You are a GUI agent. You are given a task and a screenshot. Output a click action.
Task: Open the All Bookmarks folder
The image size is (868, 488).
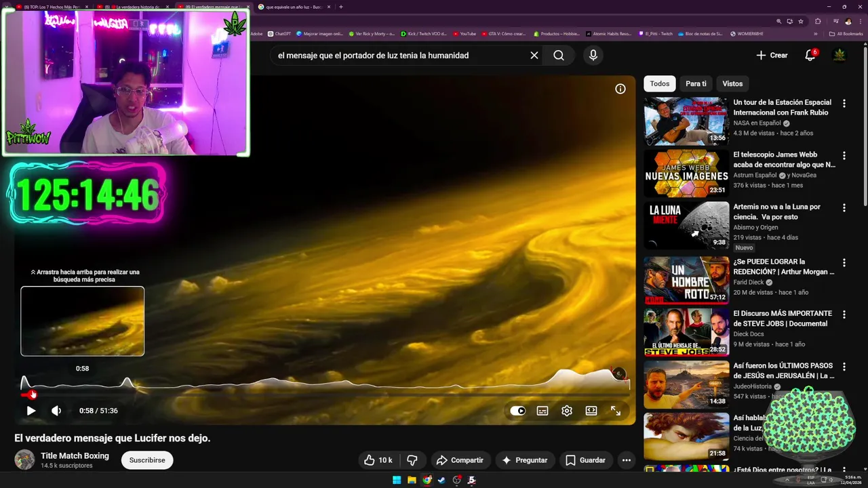coord(846,33)
